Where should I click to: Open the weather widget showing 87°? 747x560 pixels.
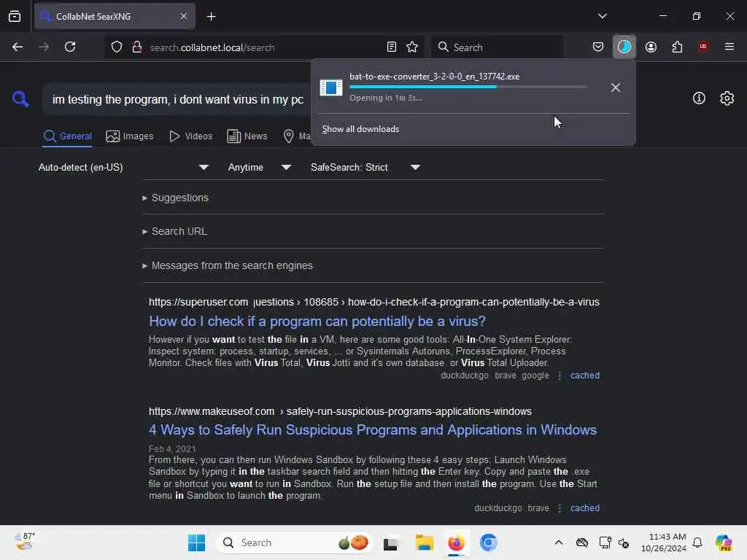pyautogui.click(x=24, y=542)
